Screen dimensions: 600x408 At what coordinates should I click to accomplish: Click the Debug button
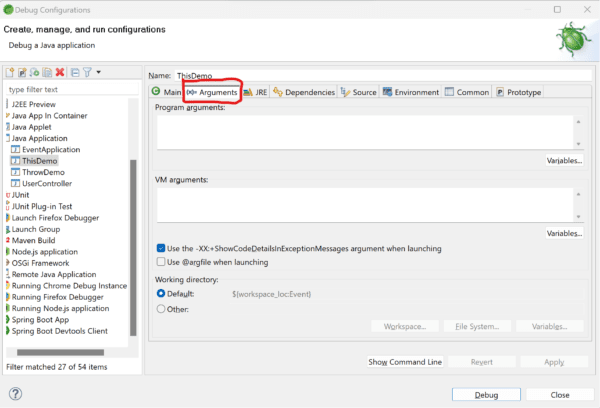(x=486, y=394)
